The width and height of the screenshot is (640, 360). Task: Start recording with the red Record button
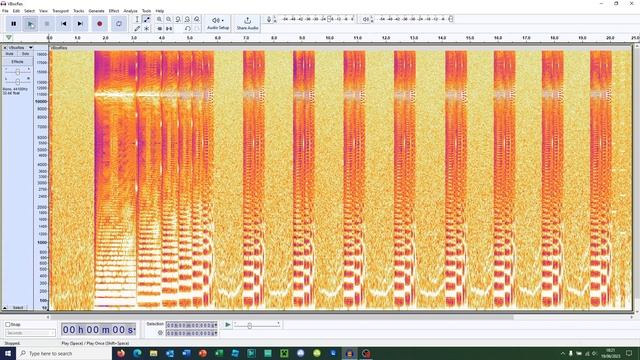coord(100,24)
